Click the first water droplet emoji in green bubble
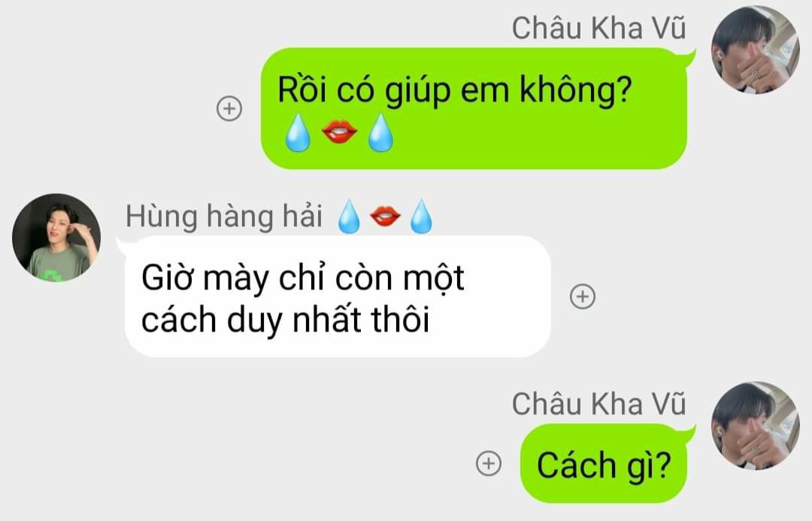 pyautogui.click(x=298, y=132)
